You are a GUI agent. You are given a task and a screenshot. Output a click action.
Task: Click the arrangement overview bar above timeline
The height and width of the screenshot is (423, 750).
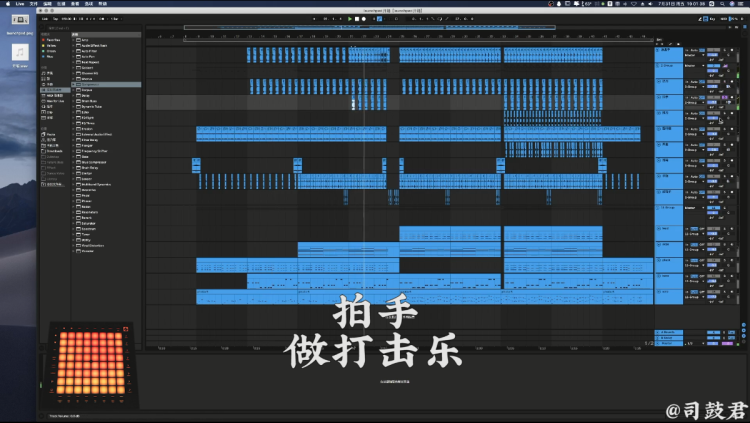coord(400,28)
